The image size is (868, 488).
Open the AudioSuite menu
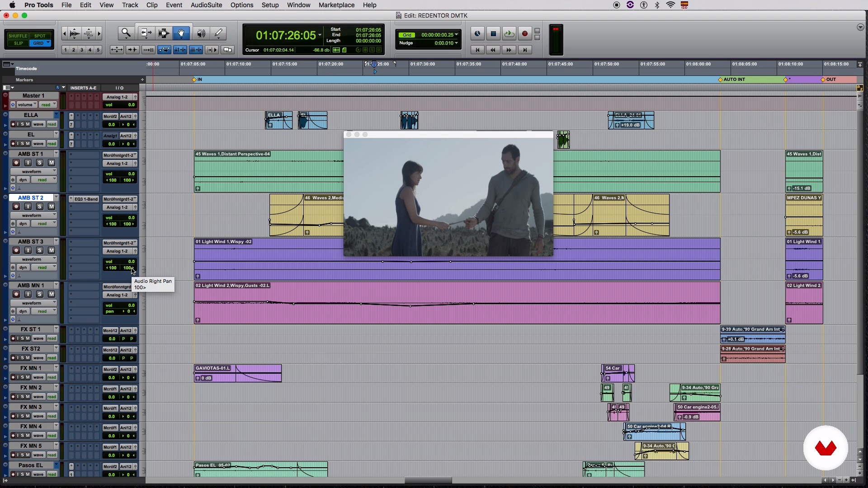(x=206, y=5)
